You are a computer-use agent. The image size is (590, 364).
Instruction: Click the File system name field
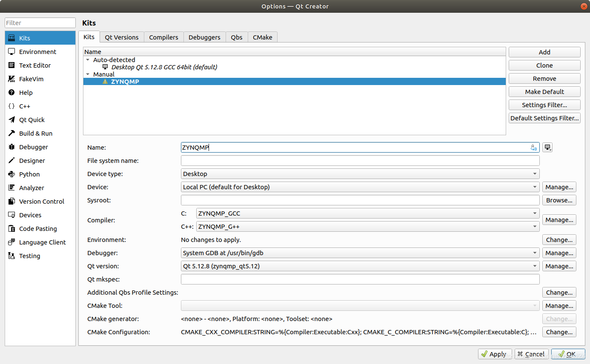[360, 160]
